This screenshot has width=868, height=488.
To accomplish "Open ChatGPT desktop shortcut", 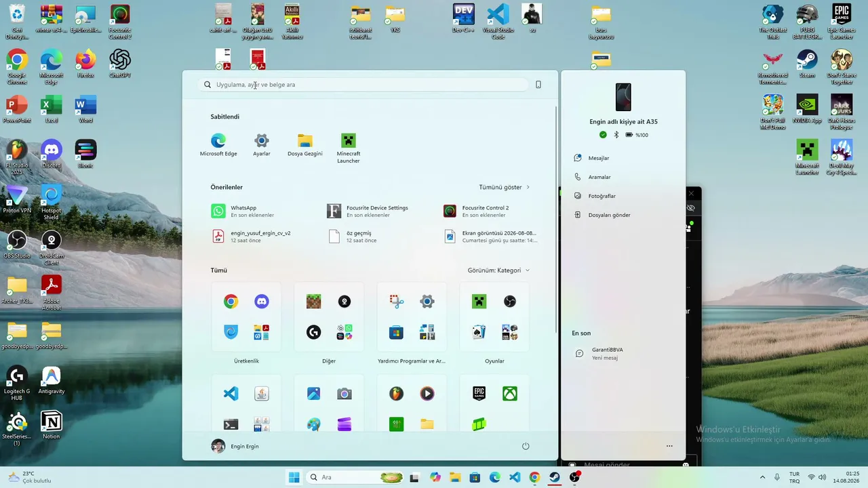I will pyautogui.click(x=120, y=64).
